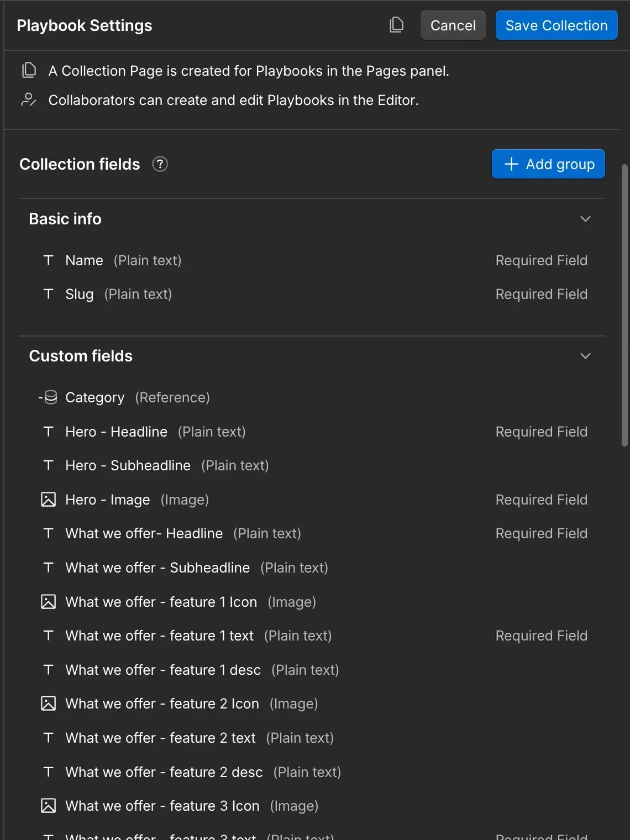
Task: Click text icon of feature 2 desc field
Action: tap(49, 772)
